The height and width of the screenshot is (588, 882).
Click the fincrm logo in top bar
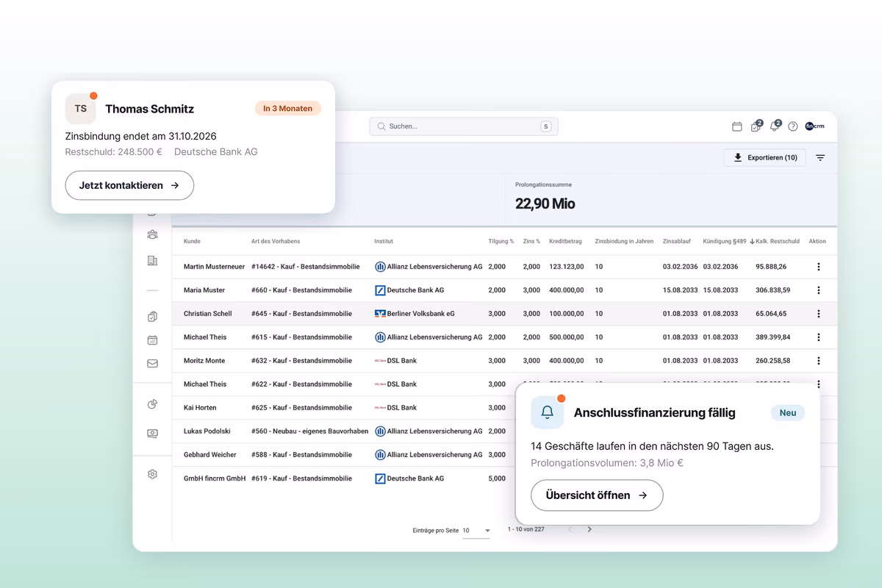click(814, 126)
